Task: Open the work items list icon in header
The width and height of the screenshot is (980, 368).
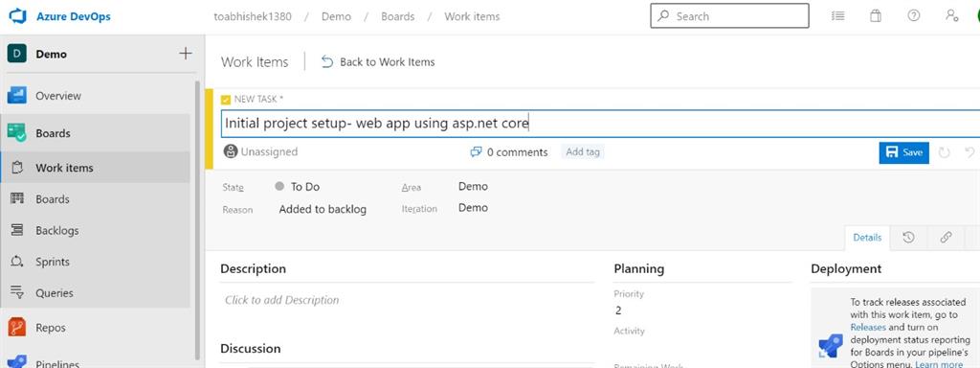Action: click(x=838, y=16)
